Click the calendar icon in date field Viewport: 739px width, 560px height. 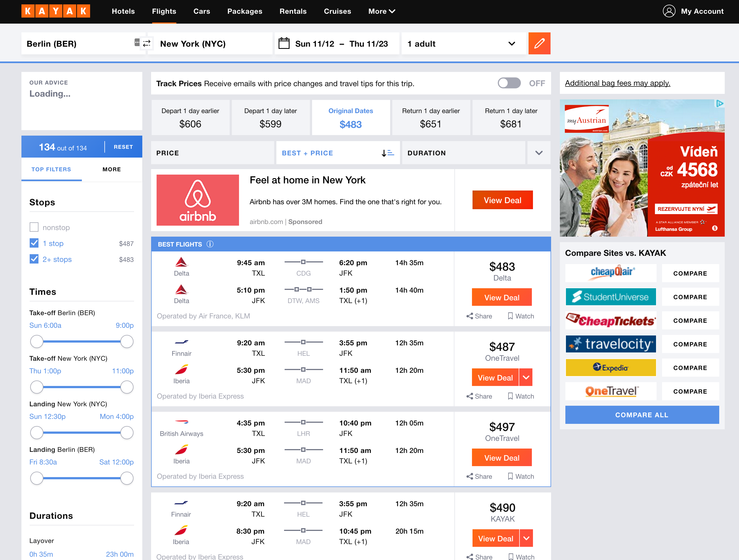click(x=284, y=43)
